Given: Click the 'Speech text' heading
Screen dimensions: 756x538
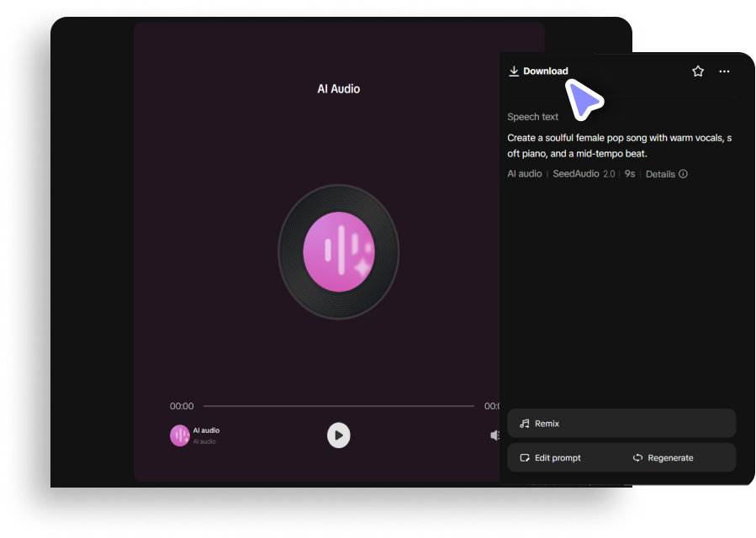Looking at the screenshot, I should [533, 117].
